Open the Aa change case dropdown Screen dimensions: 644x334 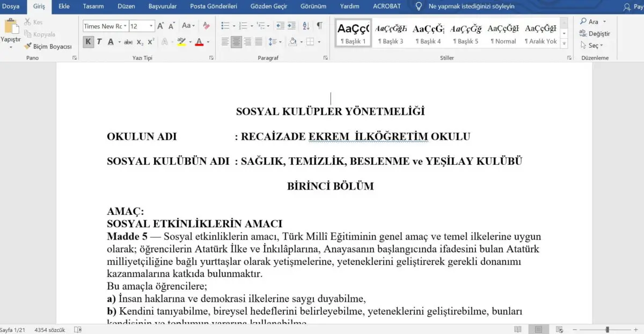click(x=188, y=26)
